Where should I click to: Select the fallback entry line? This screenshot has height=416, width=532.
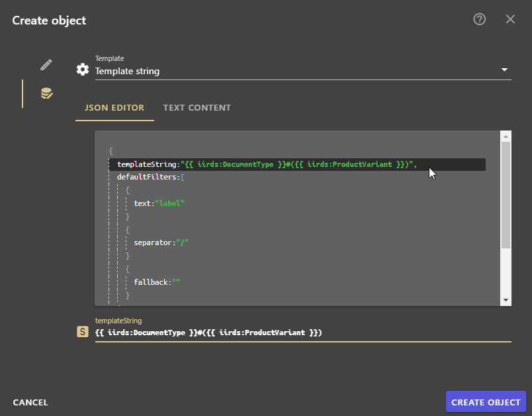(157, 282)
